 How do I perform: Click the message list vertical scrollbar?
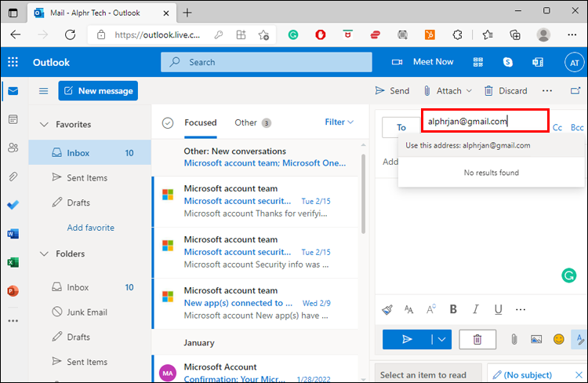point(363,194)
